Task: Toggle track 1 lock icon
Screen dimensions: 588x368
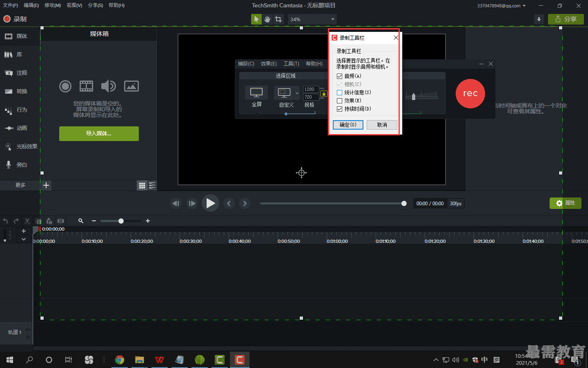Action: [28, 337]
